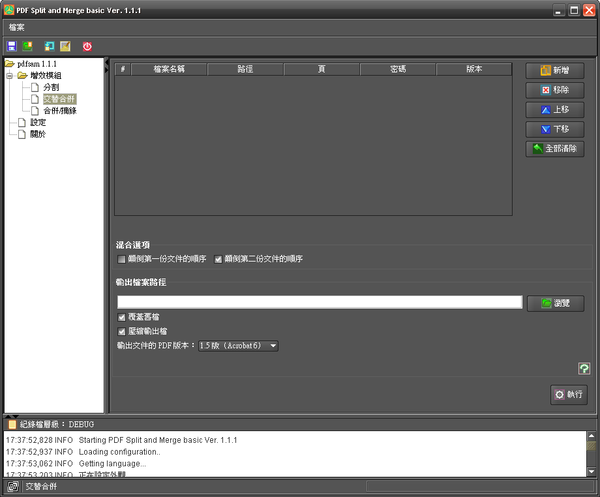Click the output file path input field
The width and height of the screenshot is (600, 497).
[x=320, y=302]
